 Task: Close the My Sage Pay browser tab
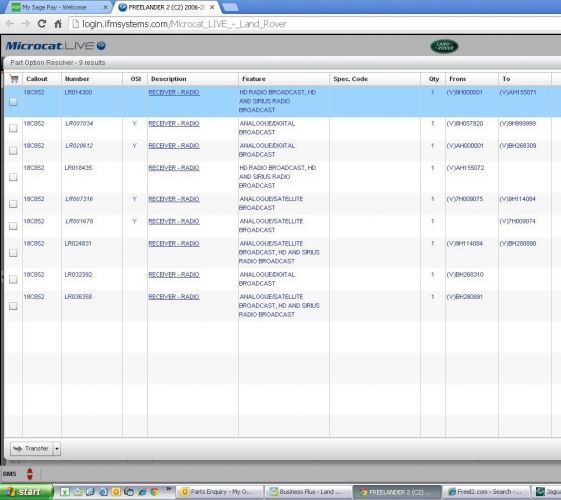(x=106, y=7)
